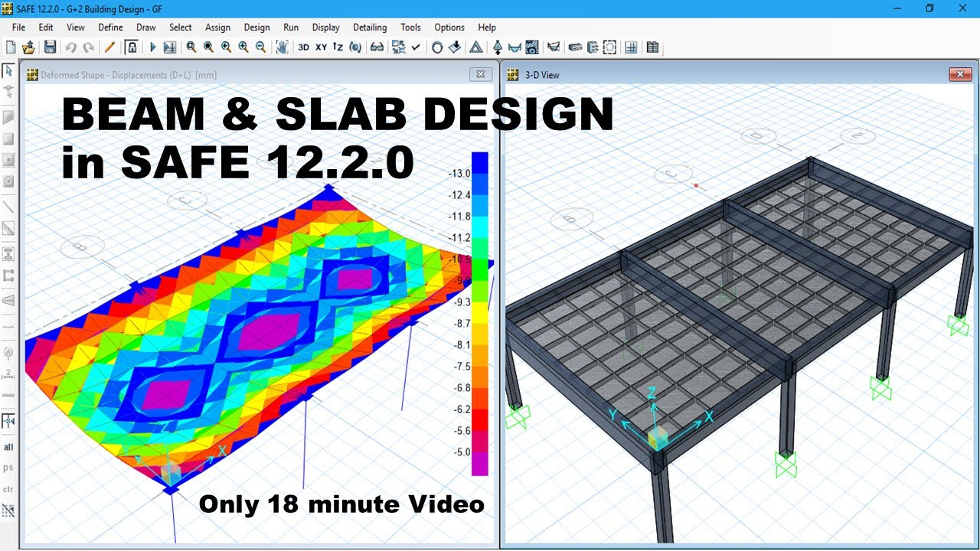
Task: Switch to XY plan view button
Action: click(x=321, y=47)
